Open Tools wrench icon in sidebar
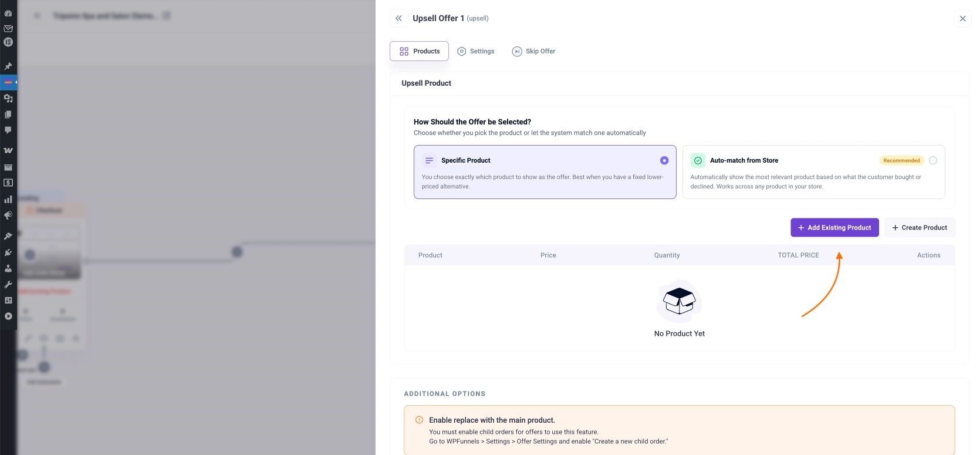The width and height of the screenshot is (980, 455). (8, 284)
